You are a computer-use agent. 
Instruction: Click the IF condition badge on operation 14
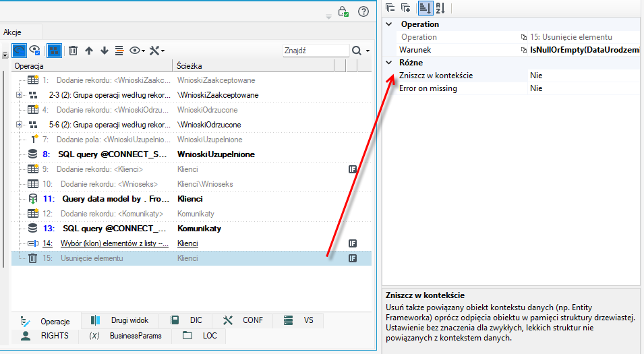[x=353, y=243]
